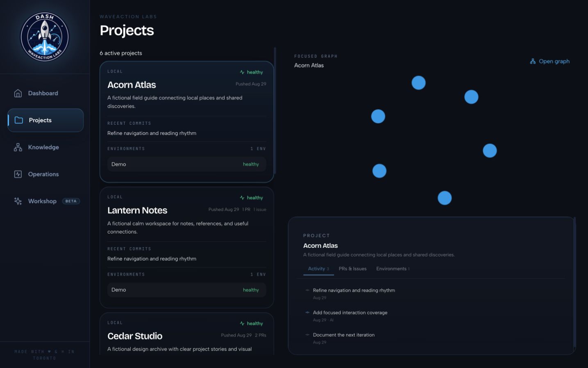Click "1 PR" on Lantern Notes card
This screenshot has height=368, width=588.
coord(246,210)
